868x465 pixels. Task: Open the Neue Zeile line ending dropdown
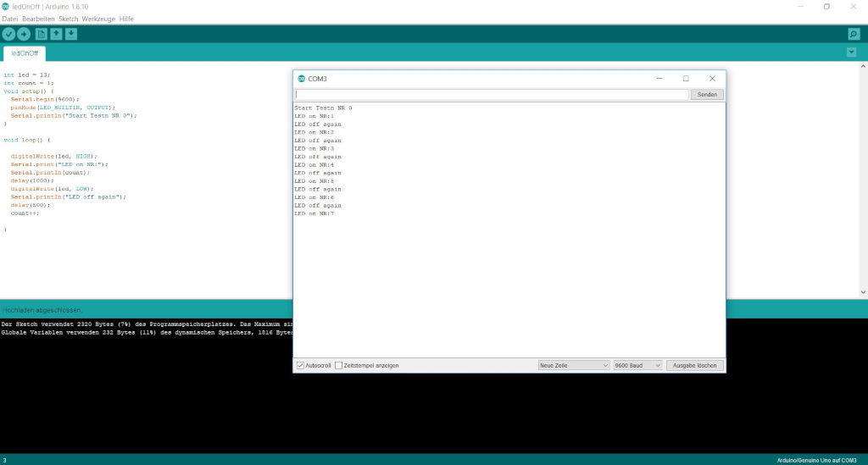point(574,365)
